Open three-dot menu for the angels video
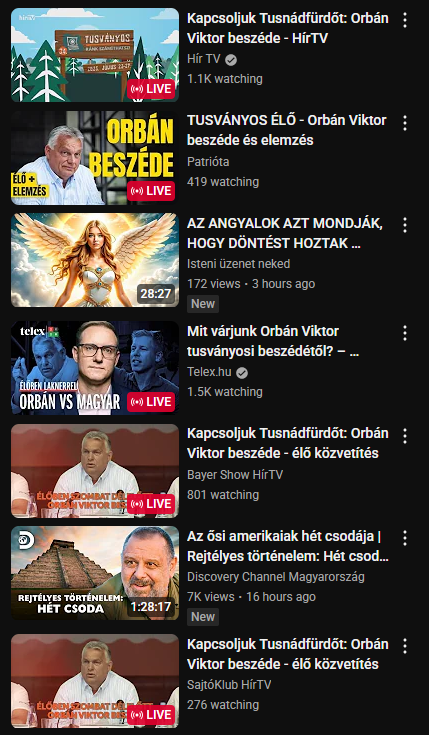Image resolution: width=429 pixels, height=735 pixels. 405,225
